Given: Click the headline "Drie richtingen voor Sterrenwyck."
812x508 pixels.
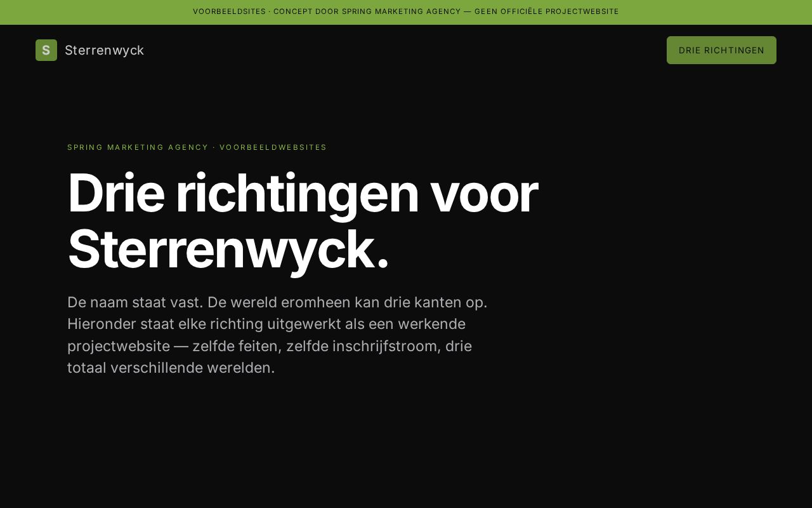Looking at the screenshot, I should pyautogui.click(x=303, y=221).
